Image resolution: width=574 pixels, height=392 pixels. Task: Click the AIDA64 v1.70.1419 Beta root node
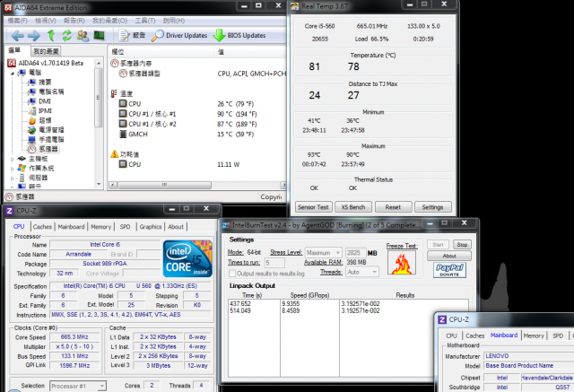click(46, 63)
